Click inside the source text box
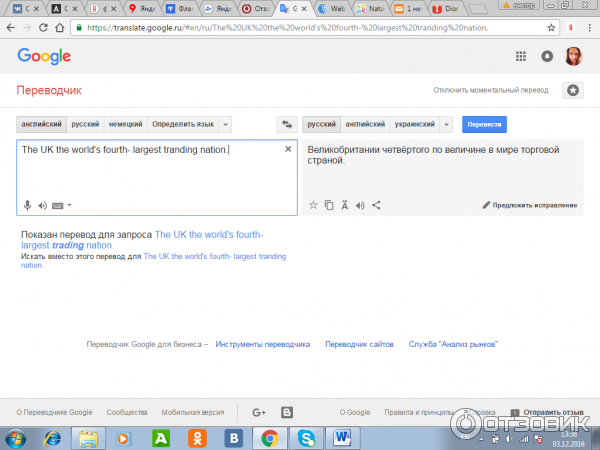 coord(150,175)
